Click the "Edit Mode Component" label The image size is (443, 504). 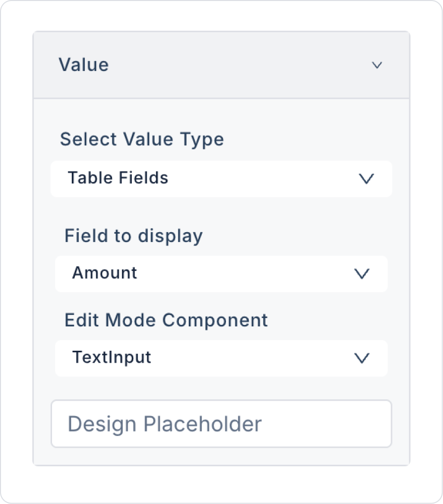[x=166, y=320]
